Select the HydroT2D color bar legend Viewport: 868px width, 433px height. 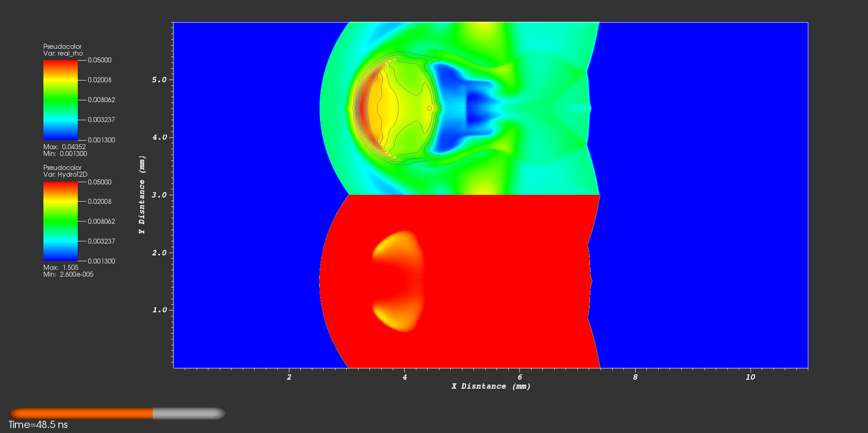(x=61, y=221)
